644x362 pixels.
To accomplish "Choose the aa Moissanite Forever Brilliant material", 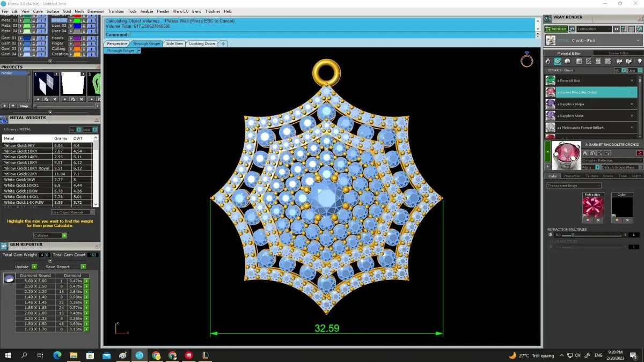I will [x=590, y=128].
